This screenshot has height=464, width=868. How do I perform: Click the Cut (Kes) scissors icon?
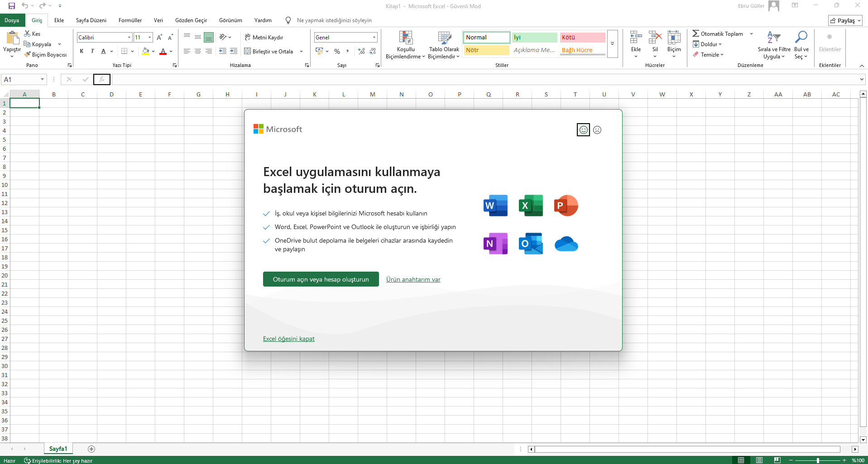point(27,33)
